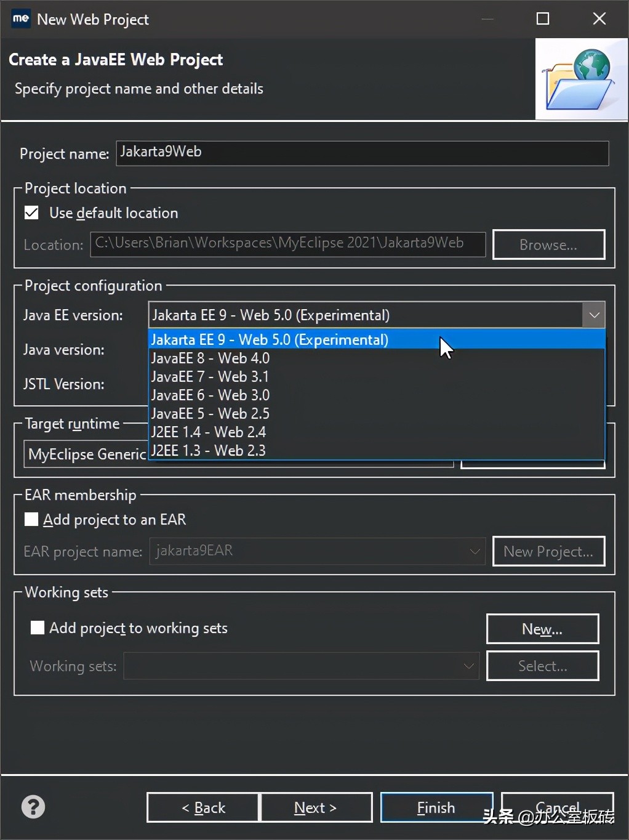Viewport: 629px width, 840px height.
Task: Click the 'JSTL Version:' label
Action: click(64, 384)
